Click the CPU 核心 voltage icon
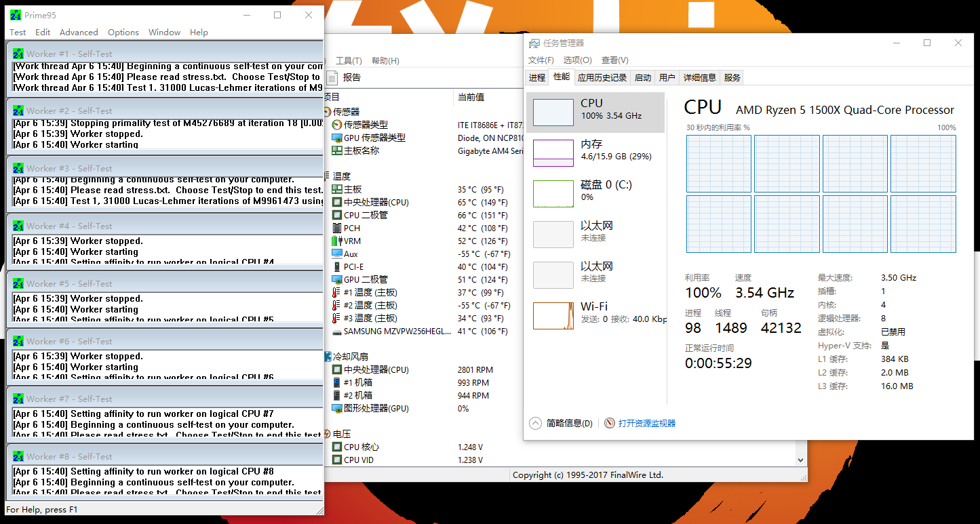980x524 pixels. coord(337,447)
